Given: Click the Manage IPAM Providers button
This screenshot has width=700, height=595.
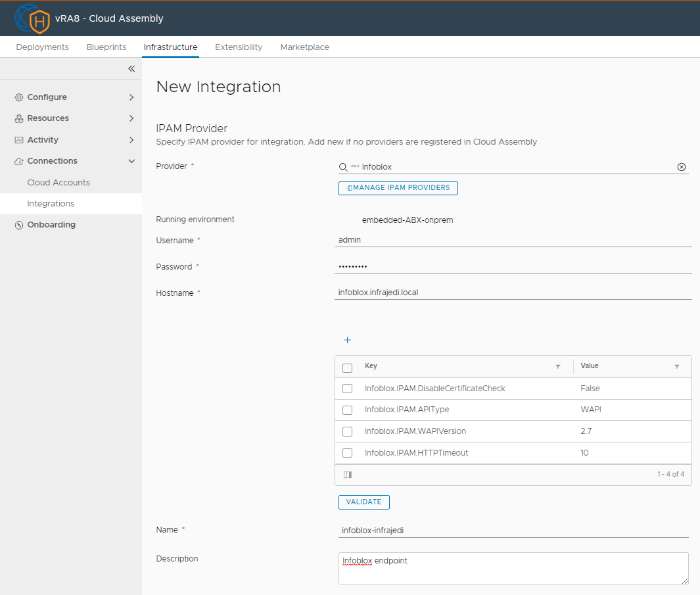Looking at the screenshot, I should pos(398,188).
